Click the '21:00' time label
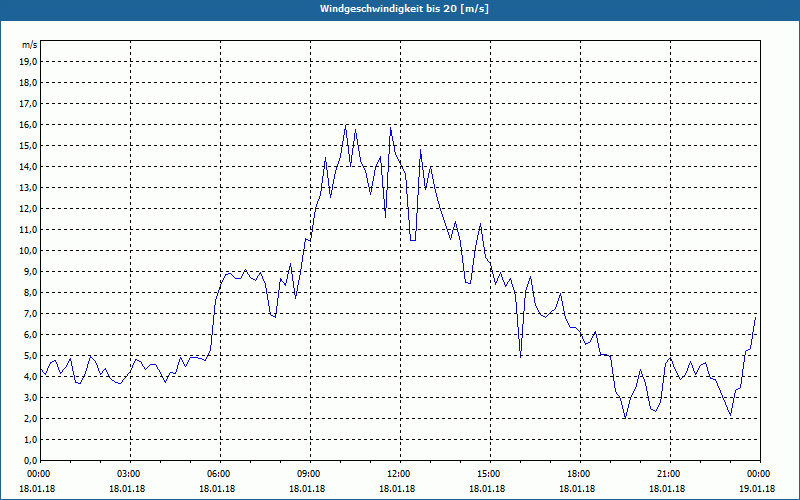The image size is (800, 500). click(670, 474)
